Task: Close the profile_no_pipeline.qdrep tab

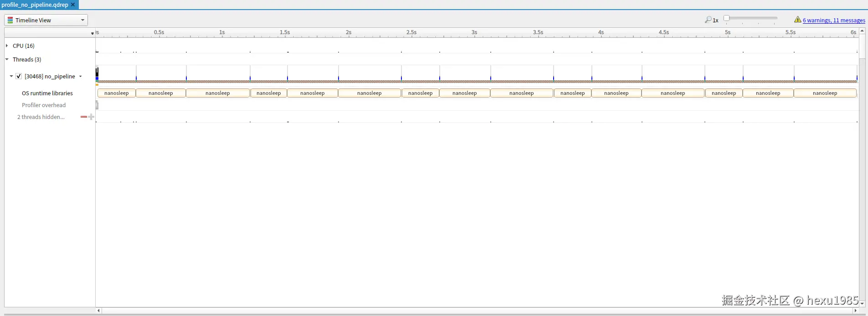Action: click(x=73, y=5)
